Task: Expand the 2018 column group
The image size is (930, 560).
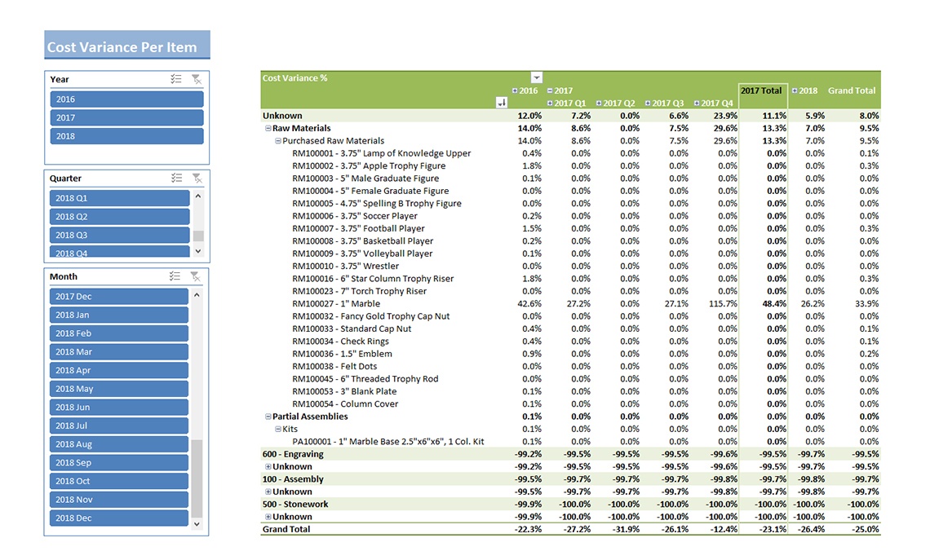Action: 795,90
